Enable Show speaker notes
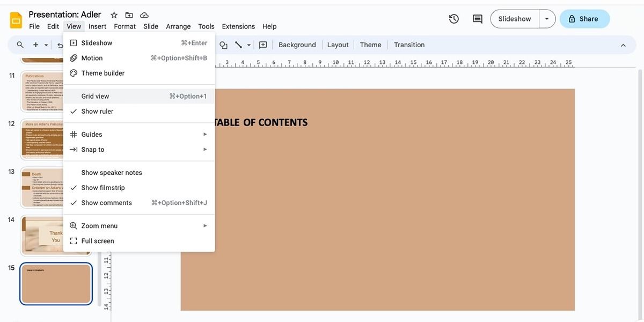This screenshot has height=322, width=644. pyautogui.click(x=112, y=172)
